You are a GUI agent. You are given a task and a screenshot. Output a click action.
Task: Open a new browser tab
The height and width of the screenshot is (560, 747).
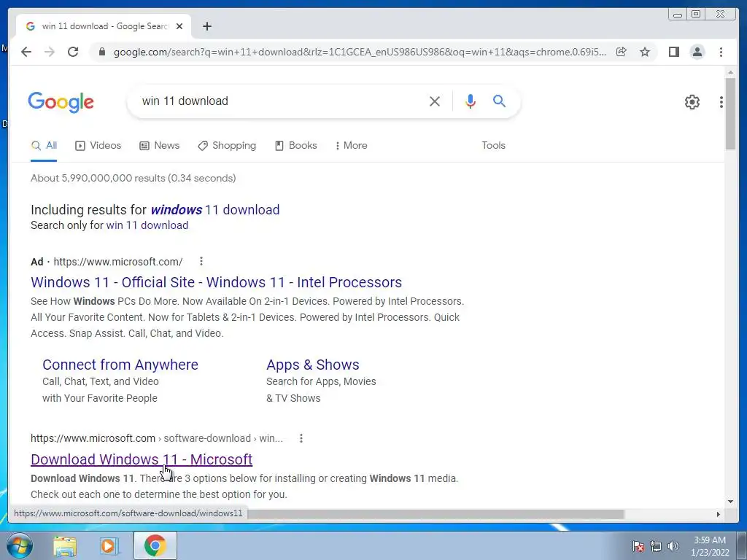[x=206, y=26]
